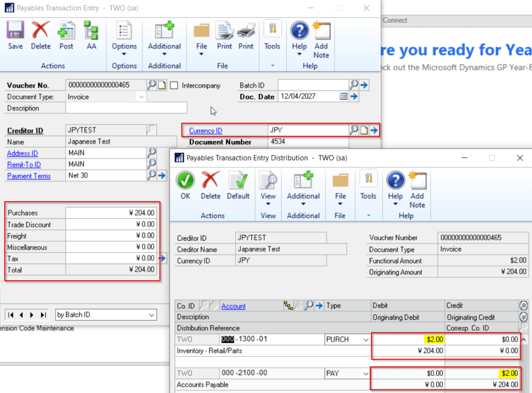532x393 pixels.
Task: Click the Tax amount expansion arrow
Action: 162,258
